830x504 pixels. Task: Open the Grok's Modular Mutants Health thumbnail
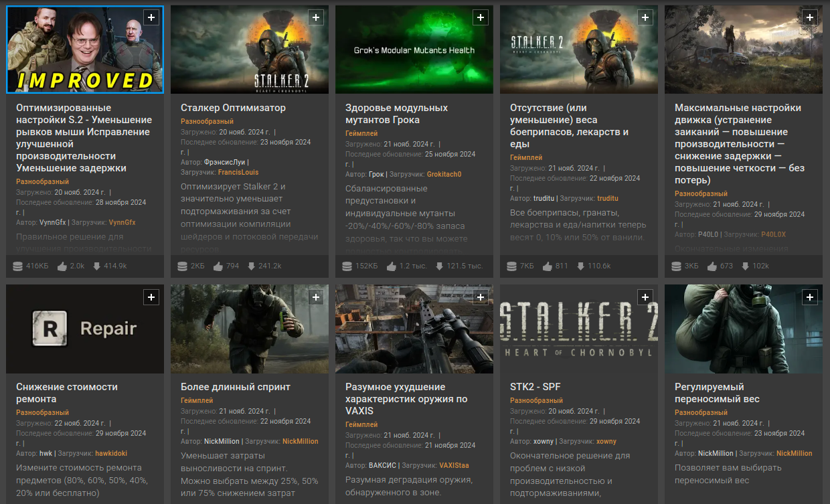click(x=414, y=50)
